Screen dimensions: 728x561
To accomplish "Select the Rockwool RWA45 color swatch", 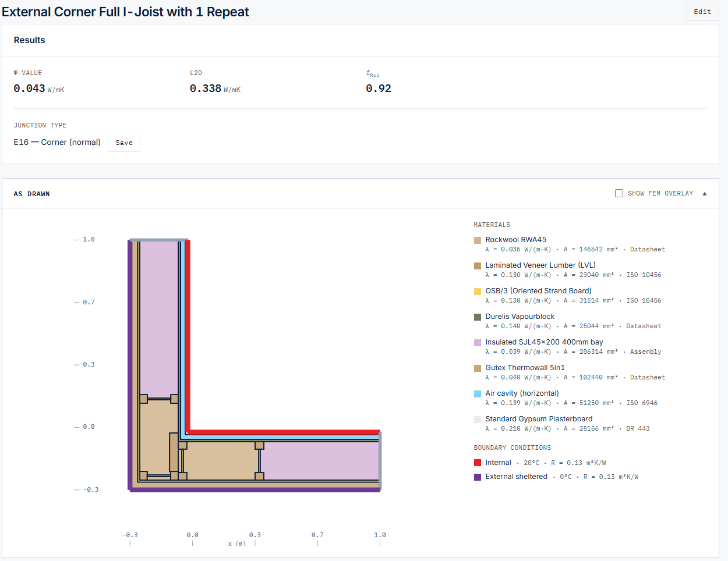I will [478, 240].
